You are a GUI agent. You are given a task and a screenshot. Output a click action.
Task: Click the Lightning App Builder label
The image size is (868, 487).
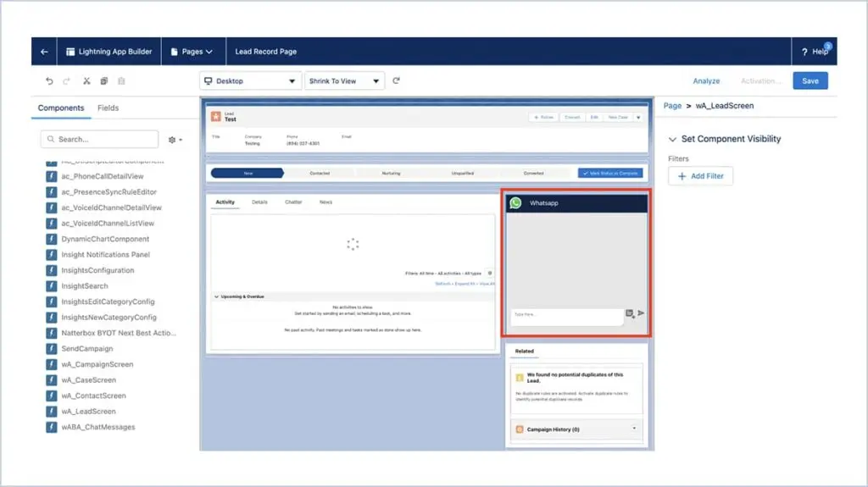click(115, 52)
